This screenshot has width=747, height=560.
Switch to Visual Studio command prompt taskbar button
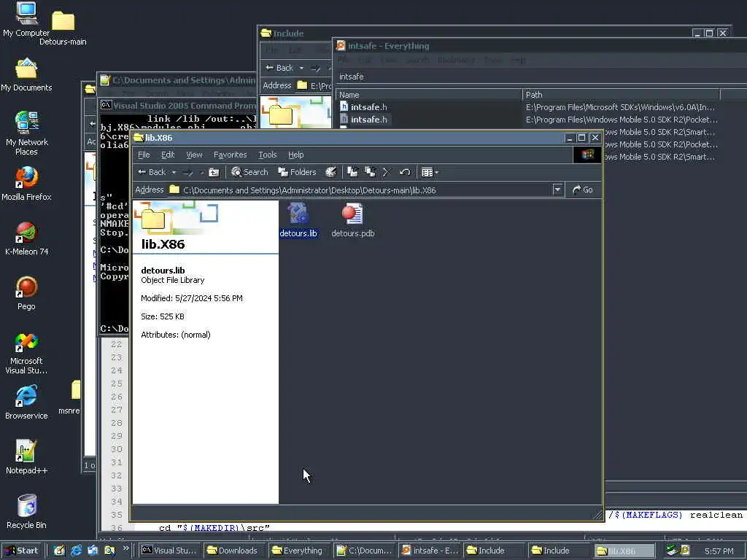point(170,551)
